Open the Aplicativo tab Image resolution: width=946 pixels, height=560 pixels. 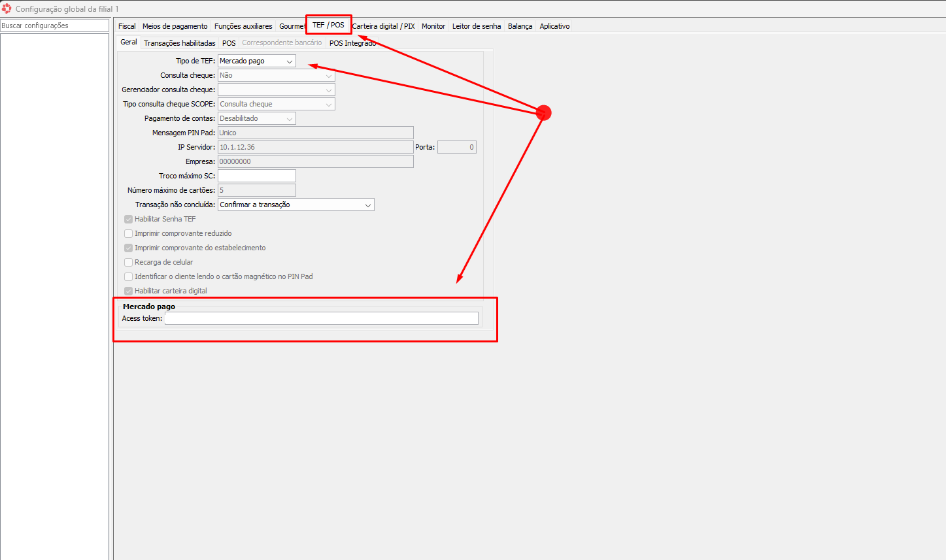pyautogui.click(x=554, y=26)
